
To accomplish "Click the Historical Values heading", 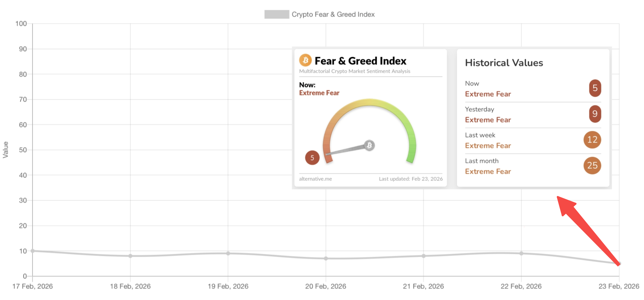I will coord(504,63).
